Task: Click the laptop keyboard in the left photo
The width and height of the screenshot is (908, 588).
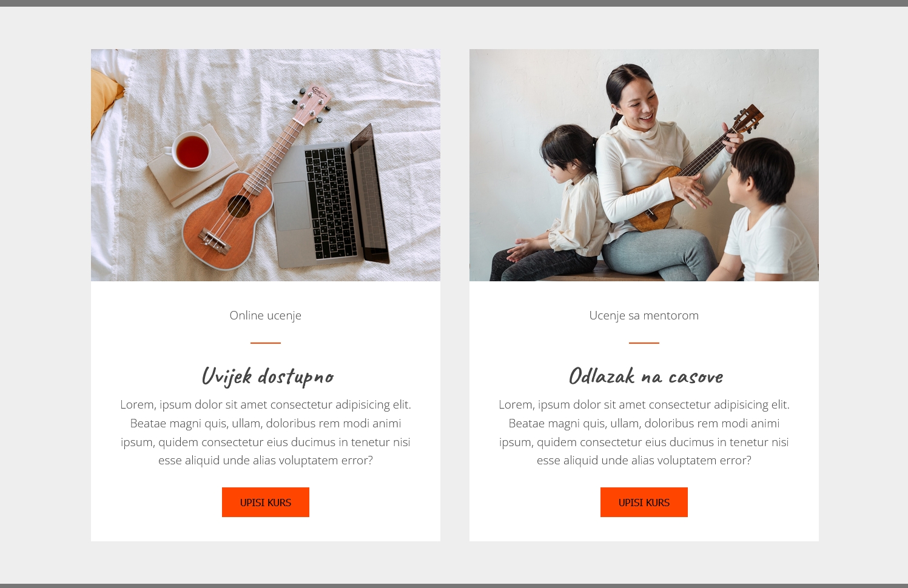Action: coord(331,204)
